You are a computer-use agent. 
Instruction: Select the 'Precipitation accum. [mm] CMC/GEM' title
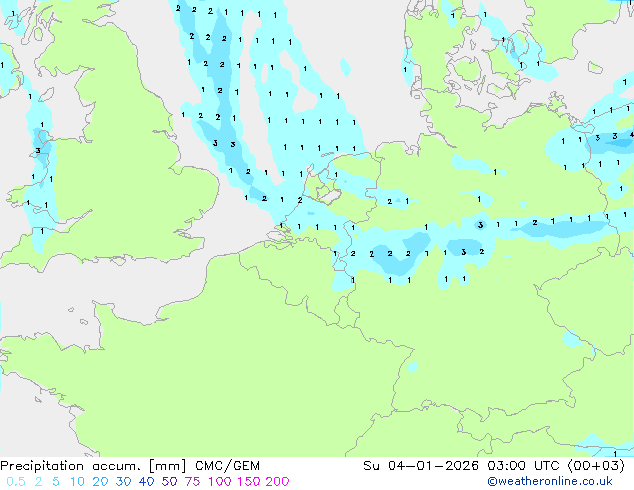point(130,466)
